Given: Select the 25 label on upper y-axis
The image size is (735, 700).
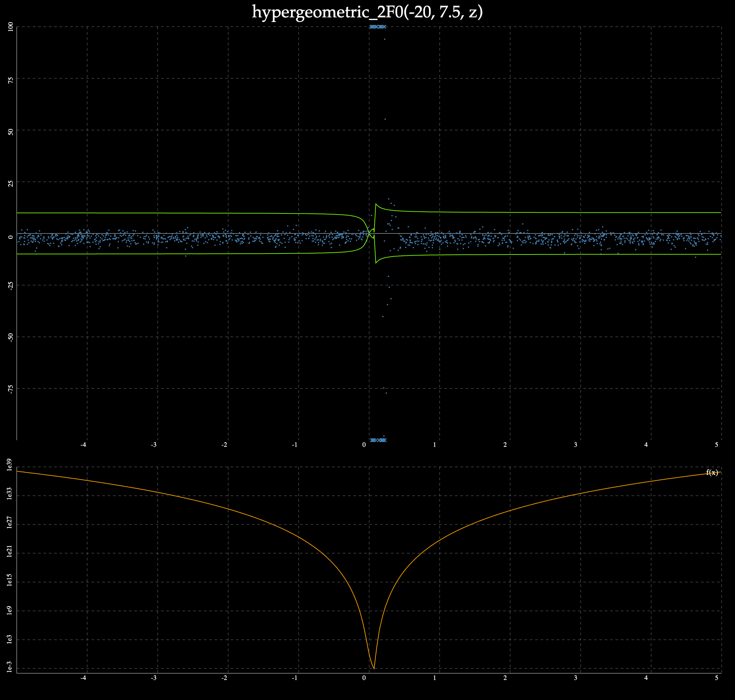Looking at the screenshot, I should (10, 185).
